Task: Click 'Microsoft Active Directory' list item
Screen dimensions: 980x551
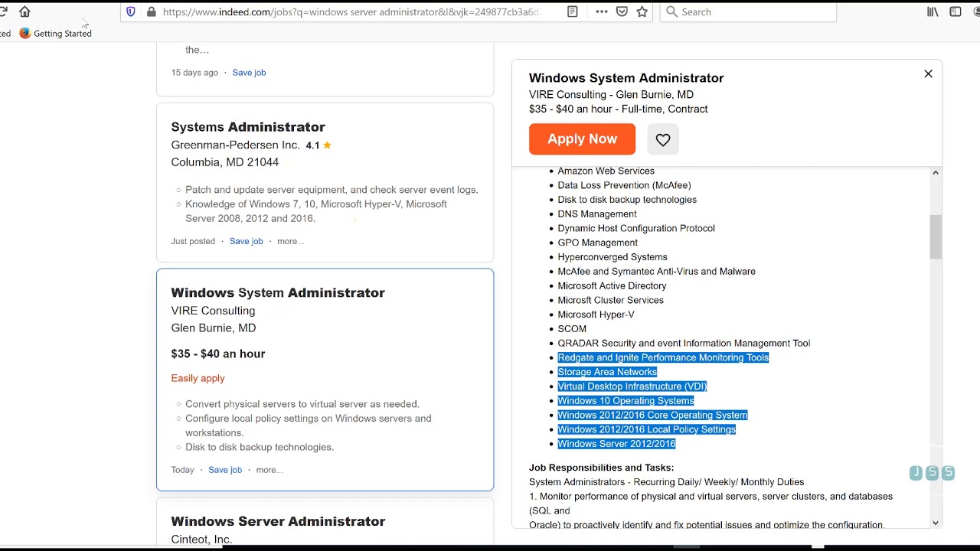Action: [x=612, y=285]
